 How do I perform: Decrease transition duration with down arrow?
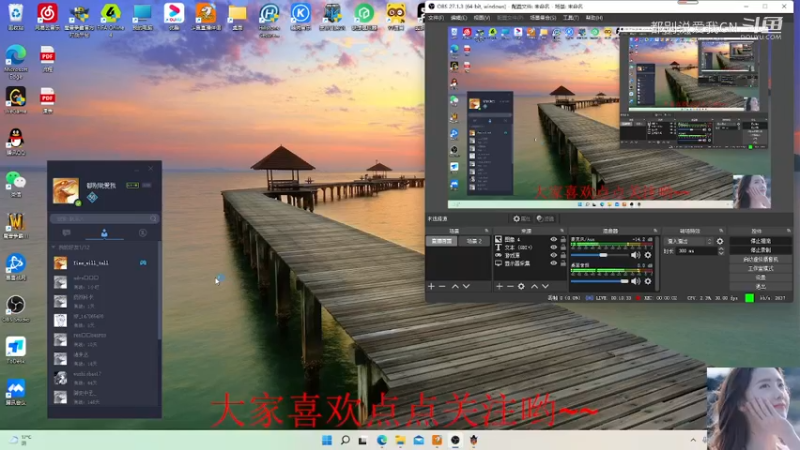pyautogui.click(x=721, y=253)
